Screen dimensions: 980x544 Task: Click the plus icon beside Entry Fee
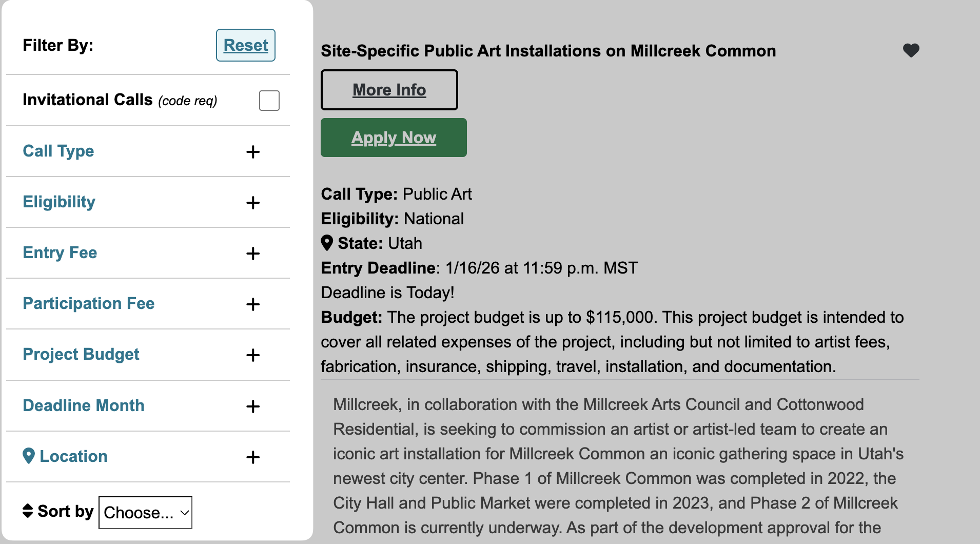point(252,254)
